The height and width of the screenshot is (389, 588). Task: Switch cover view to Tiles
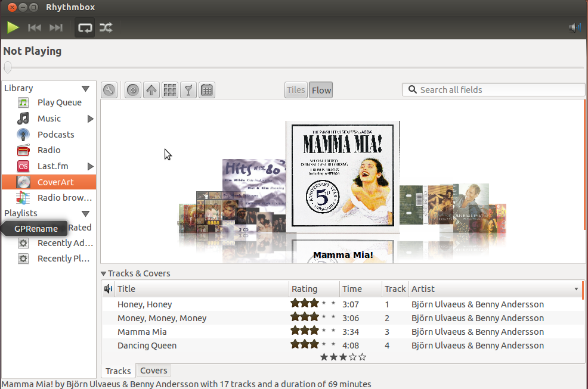[x=296, y=90]
